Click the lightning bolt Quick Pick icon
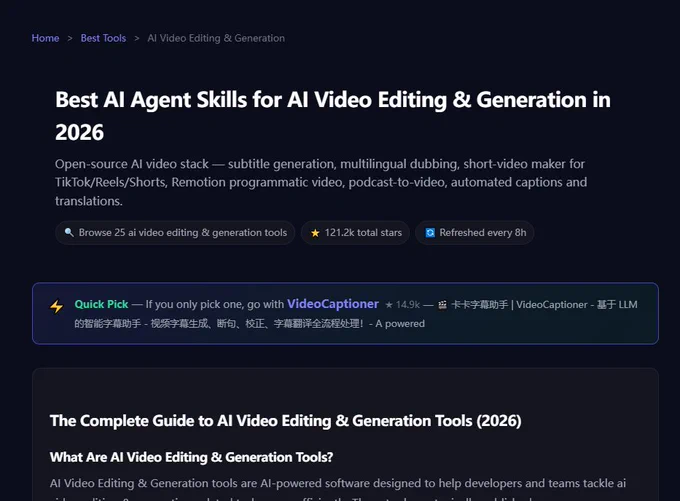The height and width of the screenshot is (501, 680). point(57,306)
